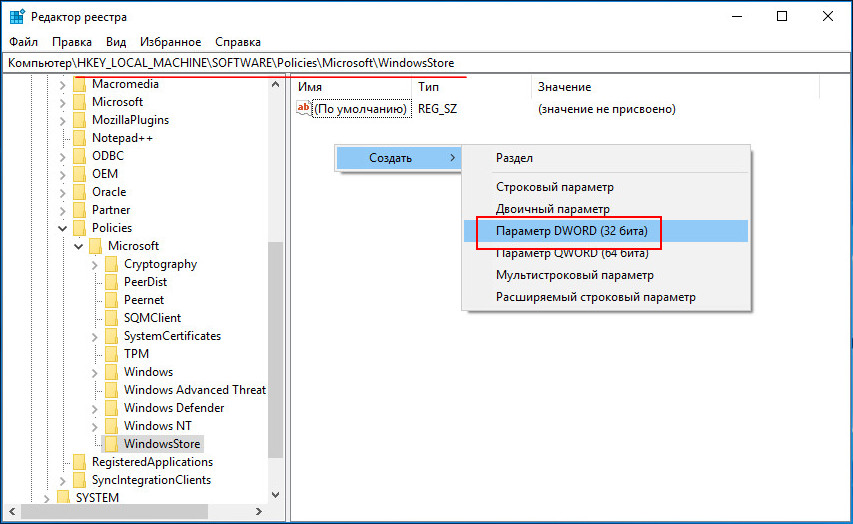Choose Строковый параметр in submenu
This screenshot has height=524, width=853.
pos(606,187)
